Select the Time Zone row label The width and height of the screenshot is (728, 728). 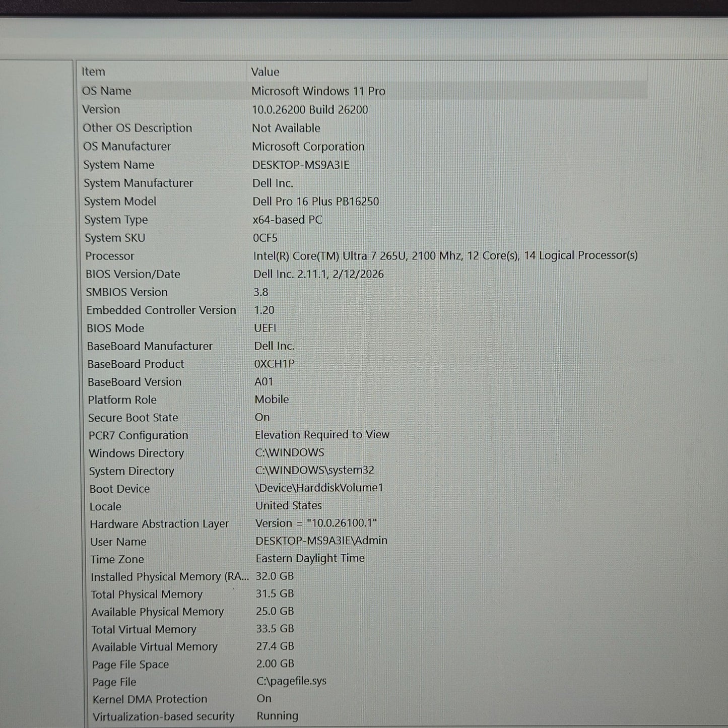(117, 560)
